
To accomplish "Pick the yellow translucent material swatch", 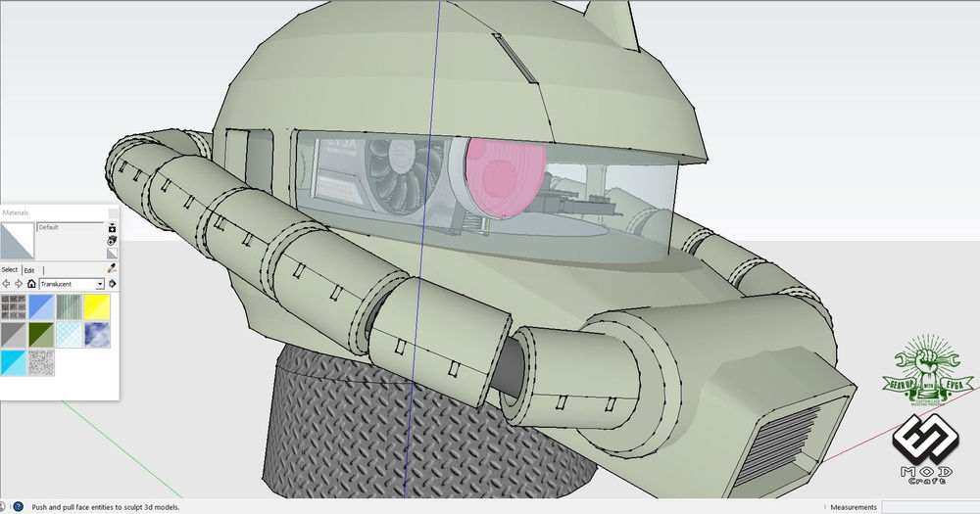I will click(x=97, y=307).
